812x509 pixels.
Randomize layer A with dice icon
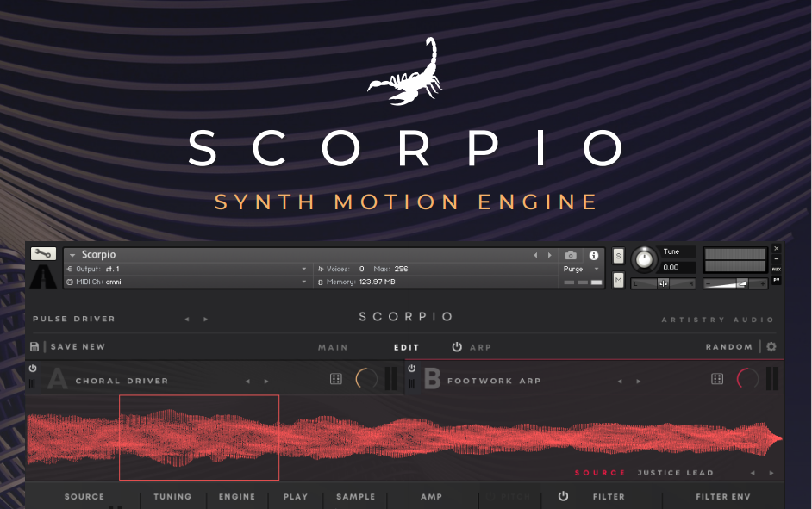(x=336, y=379)
